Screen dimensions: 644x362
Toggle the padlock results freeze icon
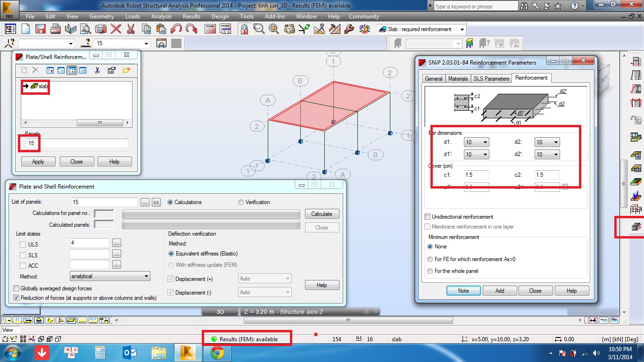pos(244,29)
